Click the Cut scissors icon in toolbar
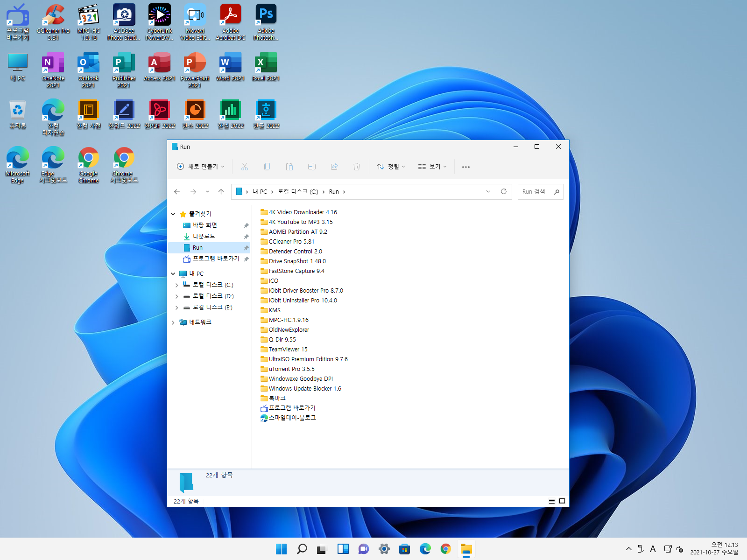Image resolution: width=747 pixels, height=560 pixels. coord(245,167)
